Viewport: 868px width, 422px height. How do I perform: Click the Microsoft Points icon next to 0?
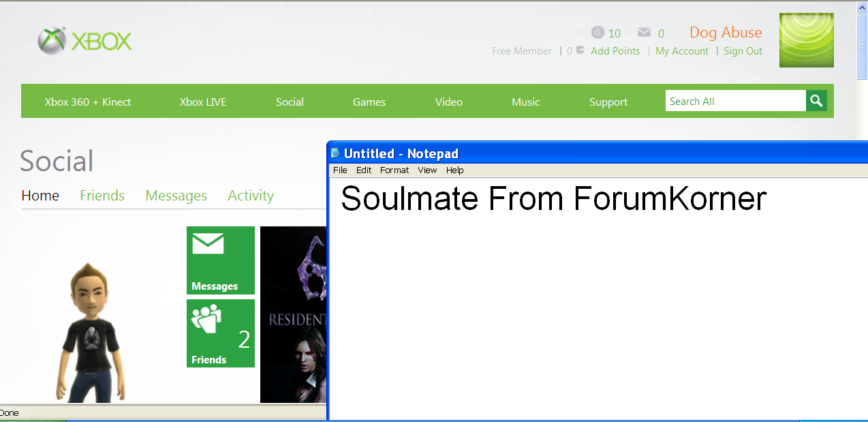(580, 50)
